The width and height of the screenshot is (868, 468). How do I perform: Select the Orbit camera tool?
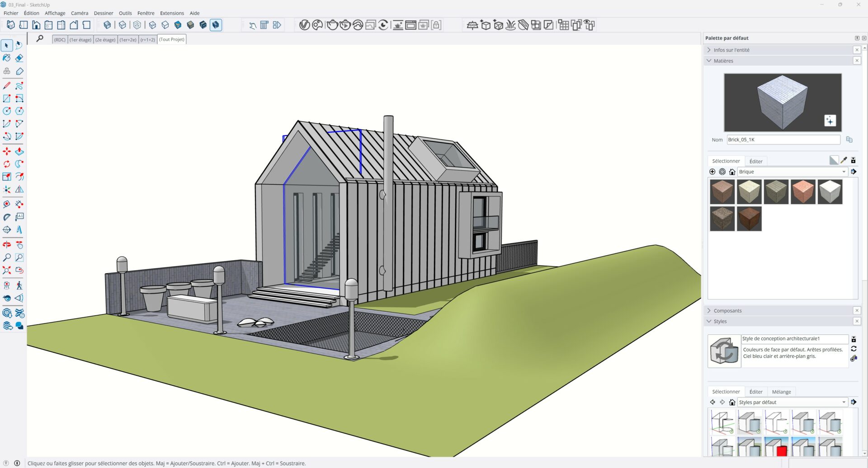(7, 245)
